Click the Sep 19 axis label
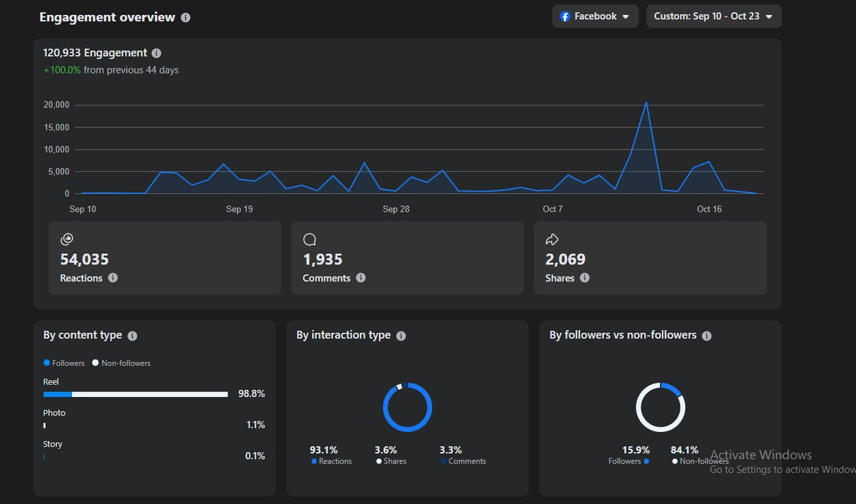Viewport: 856px width, 504px height. [x=239, y=209]
